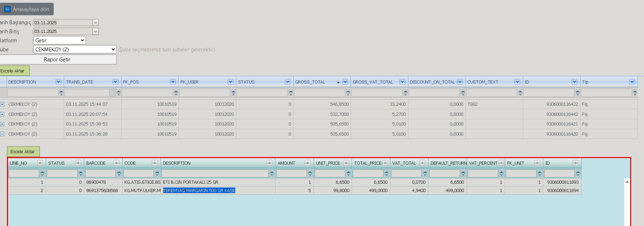
Task: Open the TRANS_DATE column menu arrow
Action: tap(115, 82)
